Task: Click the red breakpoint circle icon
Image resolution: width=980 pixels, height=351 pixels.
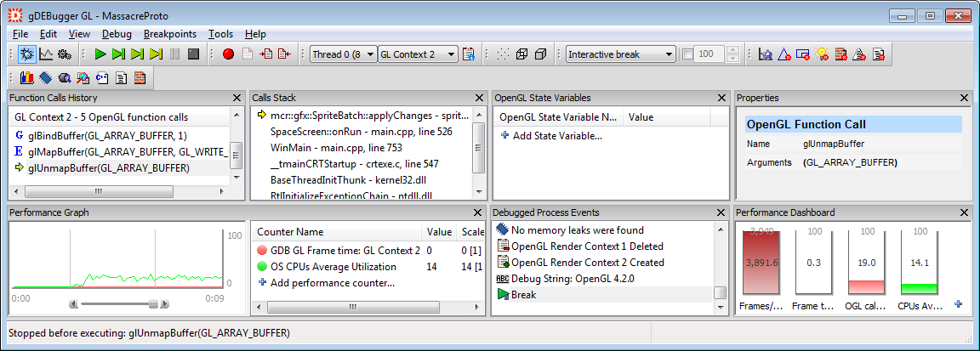Action: tap(228, 54)
